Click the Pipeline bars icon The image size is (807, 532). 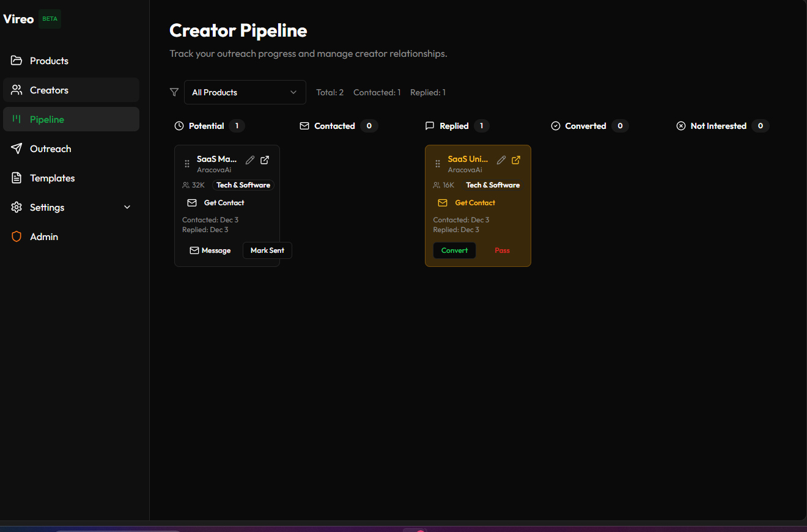17,119
